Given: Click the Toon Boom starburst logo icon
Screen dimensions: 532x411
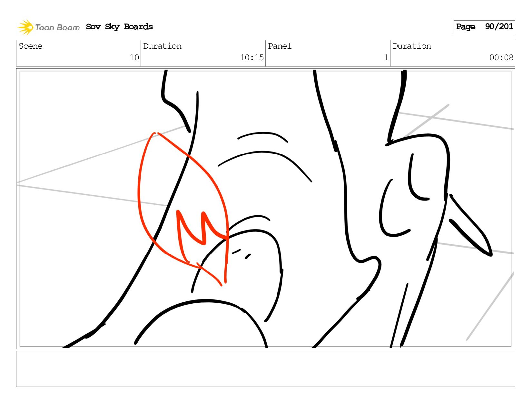Looking at the screenshot, I should coord(25,27).
